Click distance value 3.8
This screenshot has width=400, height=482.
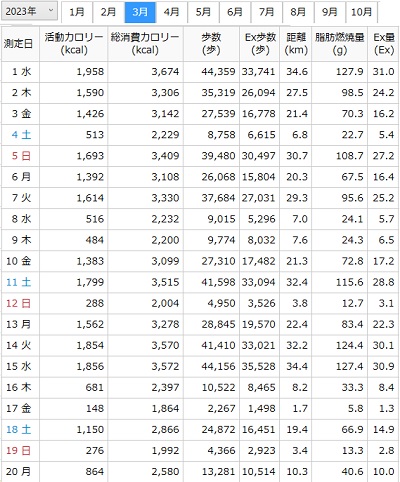300,303
